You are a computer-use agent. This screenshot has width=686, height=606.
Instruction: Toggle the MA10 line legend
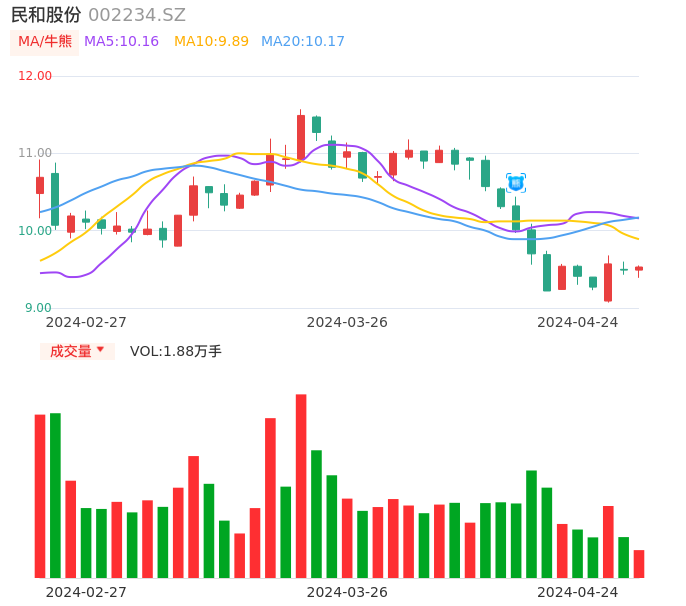[211, 41]
